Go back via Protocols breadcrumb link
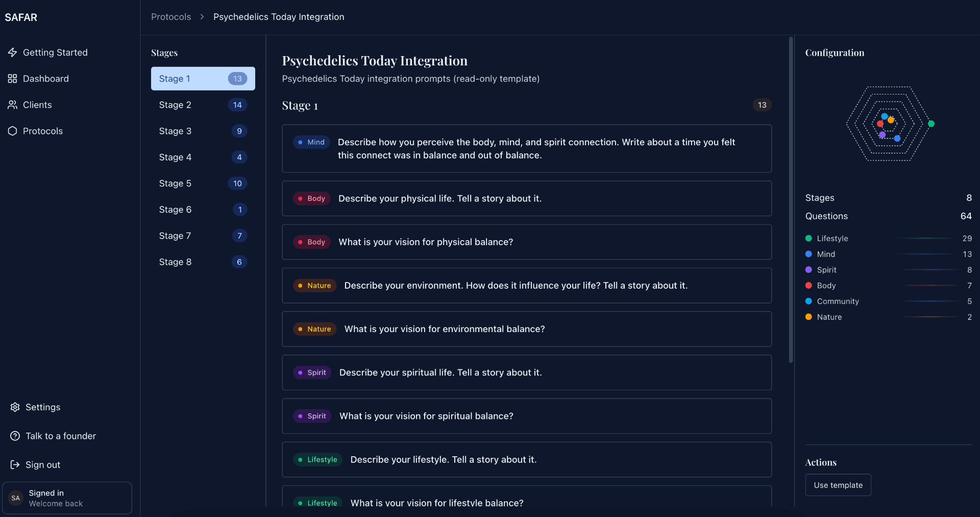 click(x=171, y=17)
